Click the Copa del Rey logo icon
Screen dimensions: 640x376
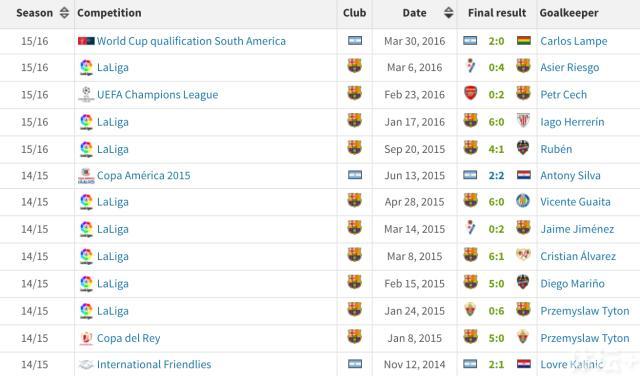click(86, 338)
